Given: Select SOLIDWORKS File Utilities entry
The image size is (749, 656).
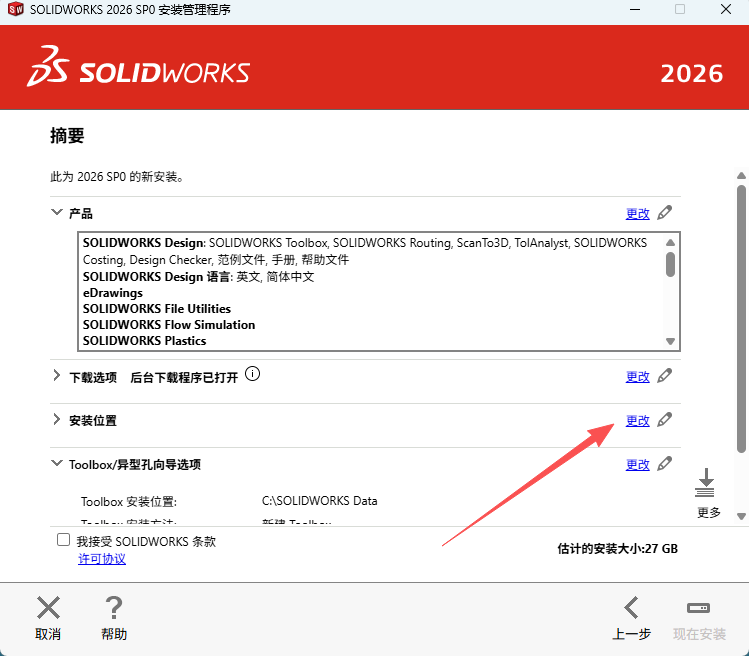Looking at the screenshot, I should (157, 309).
